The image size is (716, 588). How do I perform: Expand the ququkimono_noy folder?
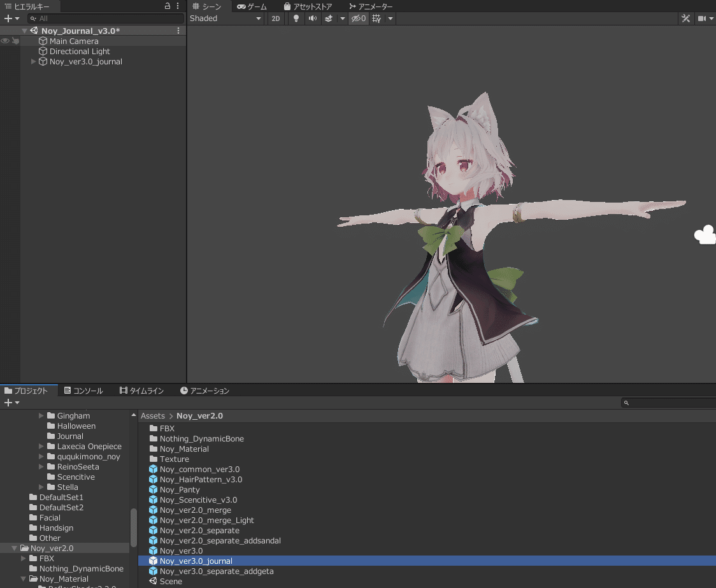point(41,457)
